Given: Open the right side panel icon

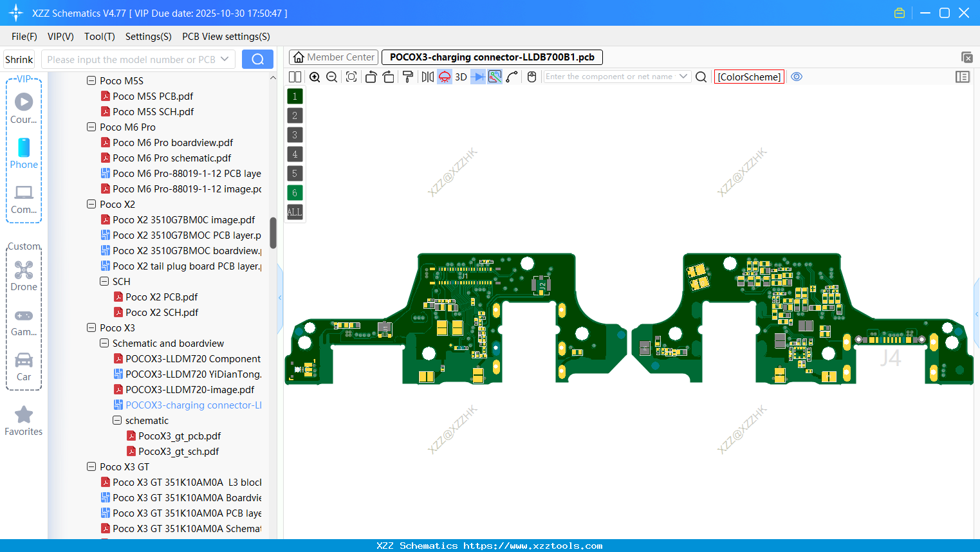Looking at the screenshot, I should [x=963, y=77].
